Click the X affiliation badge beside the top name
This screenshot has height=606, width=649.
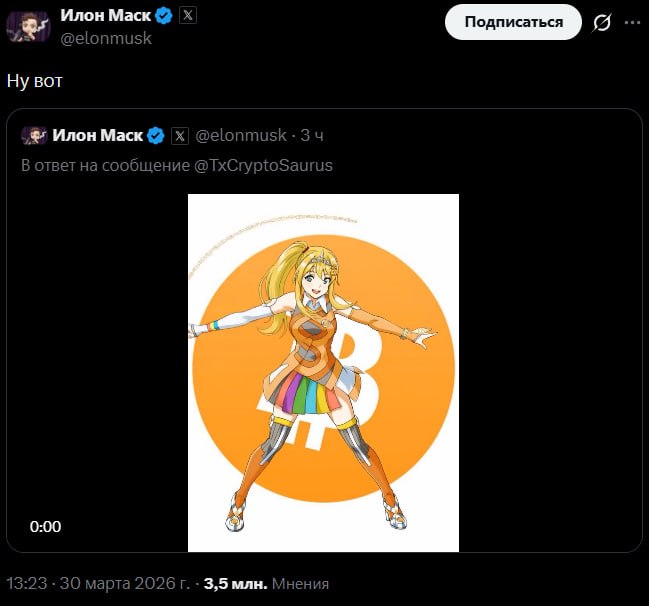click(x=187, y=15)
